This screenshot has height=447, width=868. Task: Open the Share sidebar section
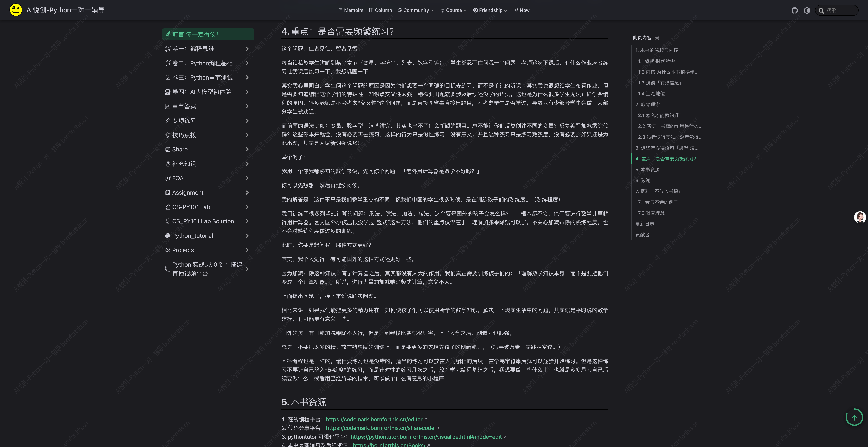coord(208,149)
